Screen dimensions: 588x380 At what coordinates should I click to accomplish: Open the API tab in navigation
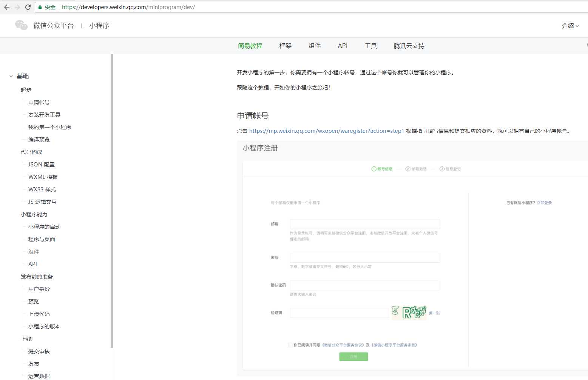(343, 46)
